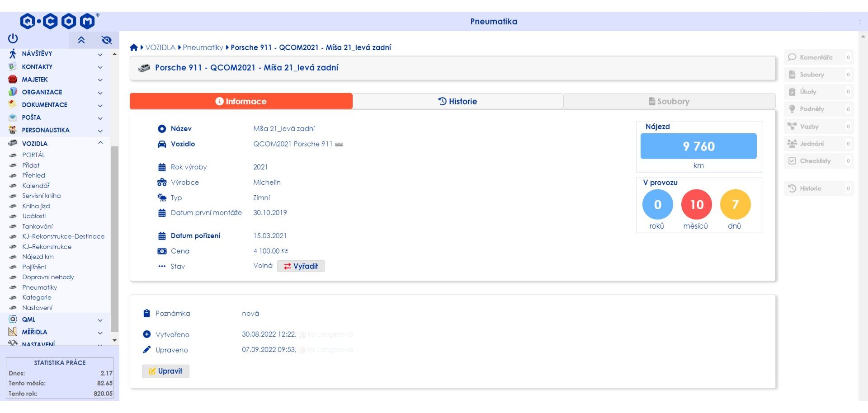The height and width of the screenshot is (413, 868).
Task: Click the 9 760 km mileage tile
Action: [x=698, y=146]
